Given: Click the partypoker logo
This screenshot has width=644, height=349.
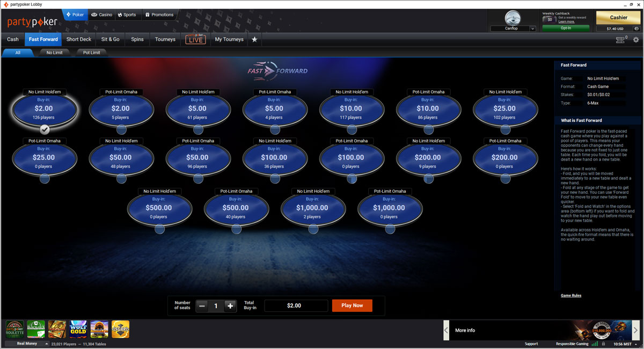Looking at the screenshot, I should 32,22.
